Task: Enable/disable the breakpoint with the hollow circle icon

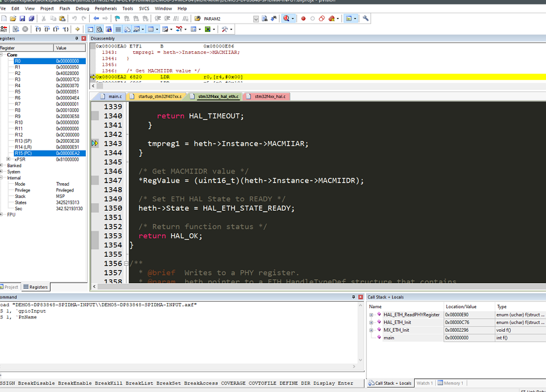Action: pos(312,19)
